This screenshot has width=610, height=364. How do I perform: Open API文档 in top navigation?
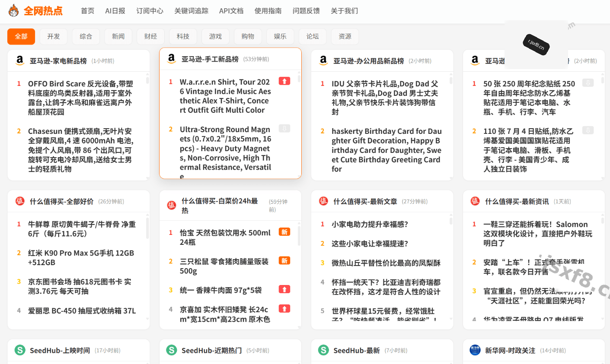tap(231, 11)
